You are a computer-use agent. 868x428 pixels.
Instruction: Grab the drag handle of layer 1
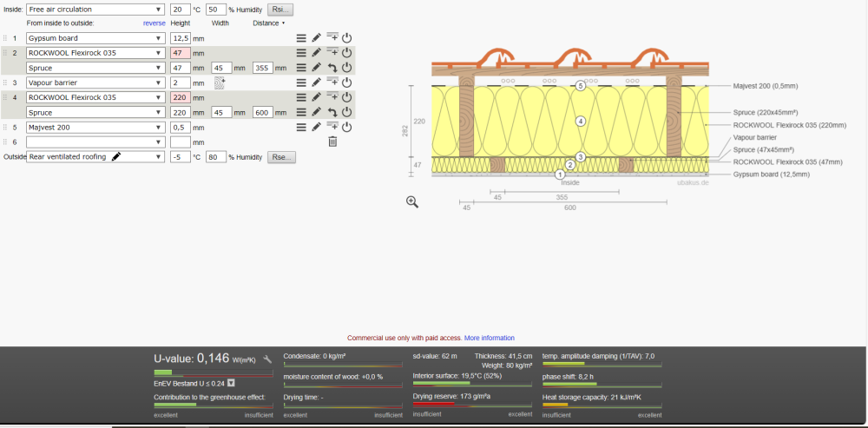(5, 38)
